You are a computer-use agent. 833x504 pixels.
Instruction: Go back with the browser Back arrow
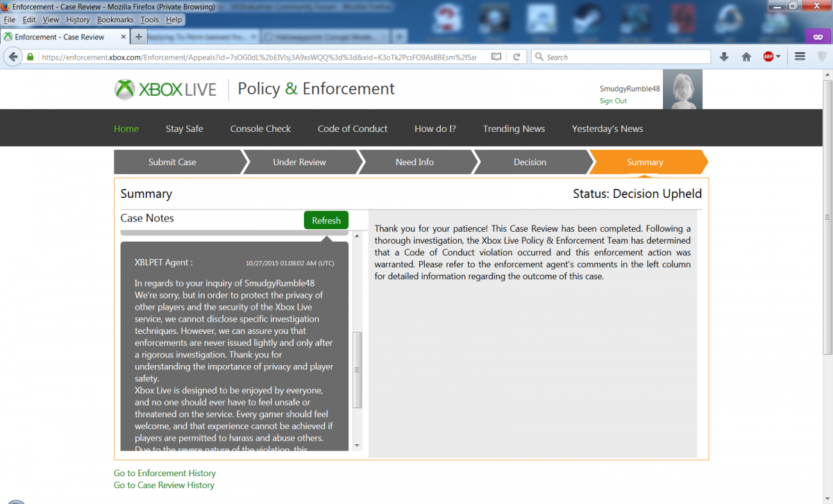tap(13, 57)
